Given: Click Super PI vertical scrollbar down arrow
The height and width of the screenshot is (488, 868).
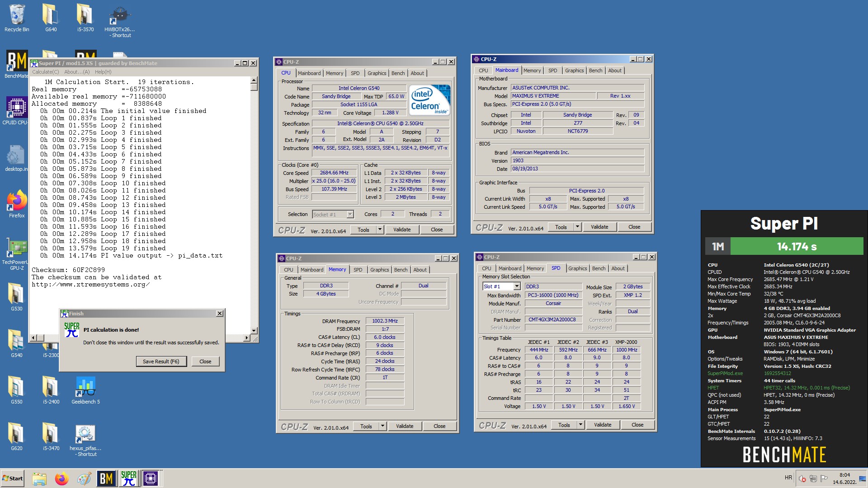Looking at the screenshot, I should pyautogui.click(x=254, y=330).
